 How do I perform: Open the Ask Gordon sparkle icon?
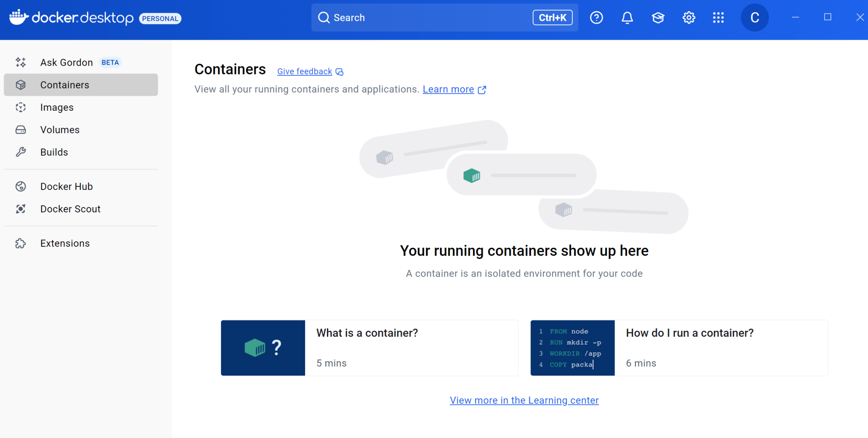tap(21, 62)
